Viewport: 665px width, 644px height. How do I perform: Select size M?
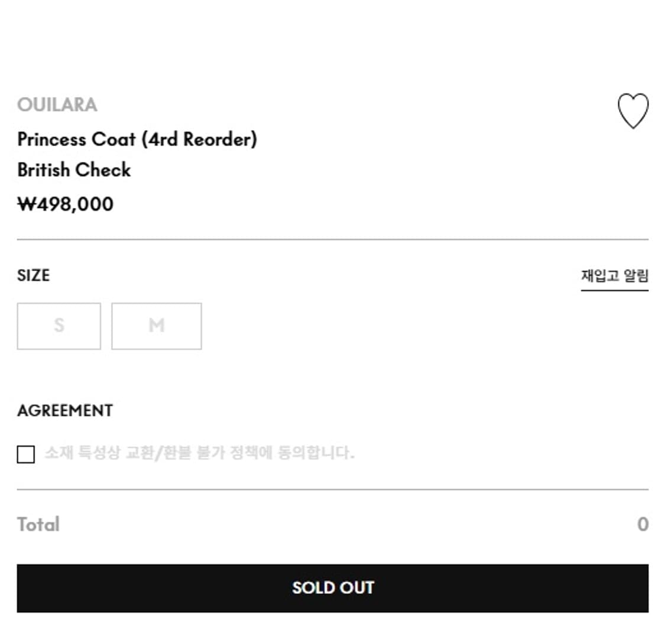[x=156, y=326]
